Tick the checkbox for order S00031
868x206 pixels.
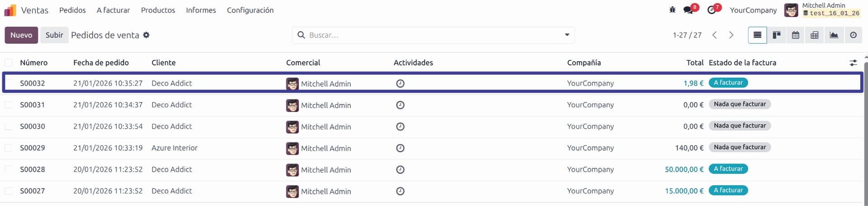[9, 105]
